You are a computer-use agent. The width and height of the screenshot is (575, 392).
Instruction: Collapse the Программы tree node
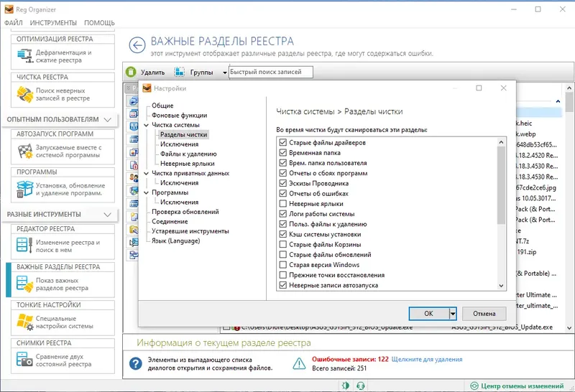147,192
